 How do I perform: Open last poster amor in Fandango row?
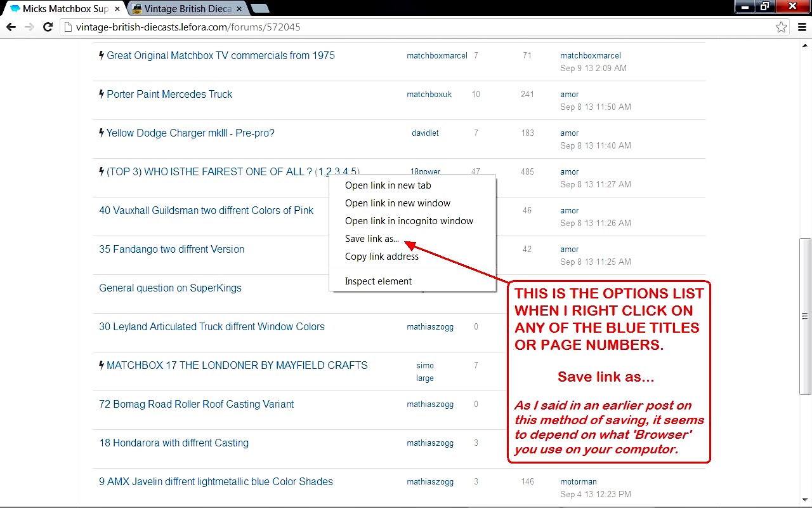click(x=570, y=250)
